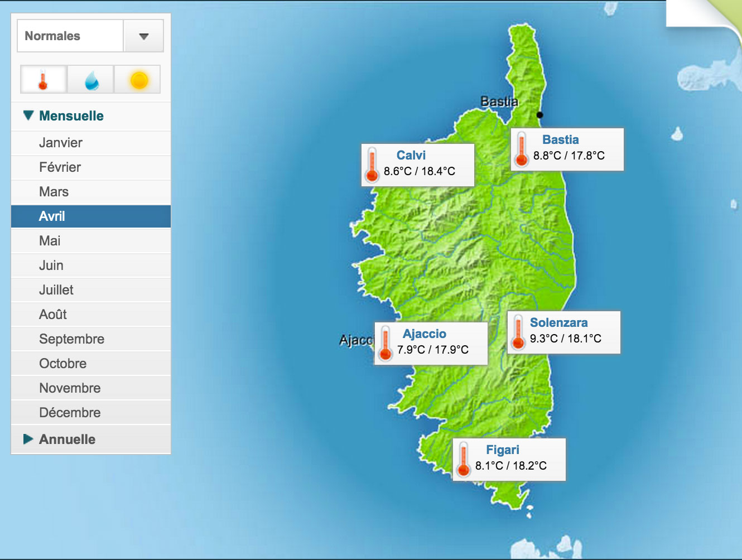Image resolution: width=742 pixels, height=560 pixels.
Task: Click the Normales combo box label
Action: (52, 36)
